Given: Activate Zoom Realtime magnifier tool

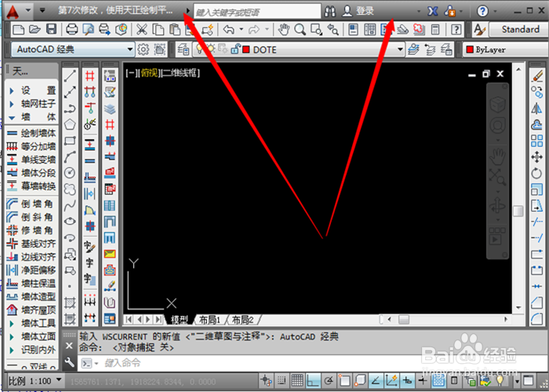Looking at the screenshot, I should click(300, 30).
